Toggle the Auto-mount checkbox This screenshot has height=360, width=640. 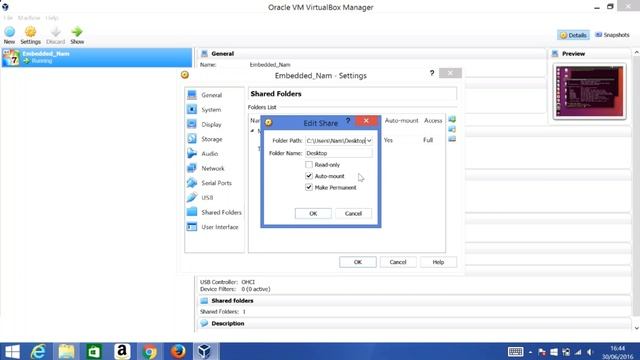tap(309, 176)
